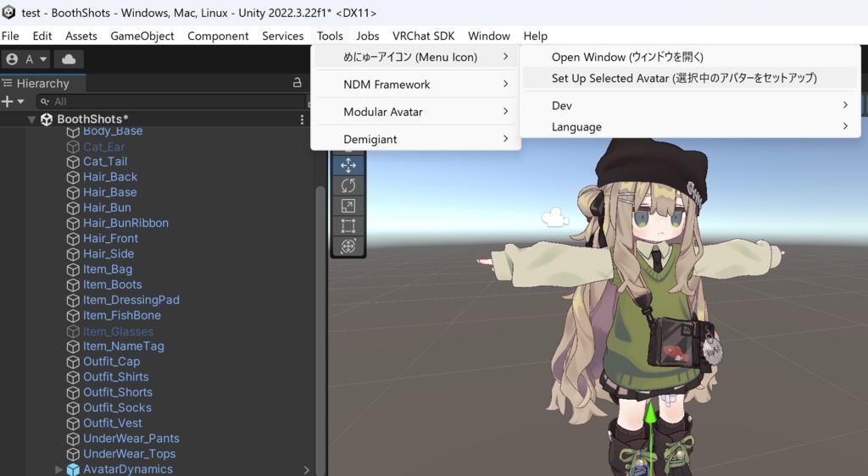Viewport: 868px width, 476px height.
Task: Click the cube icon of Outfit_Cap
Action: click(x=73, y=363)
